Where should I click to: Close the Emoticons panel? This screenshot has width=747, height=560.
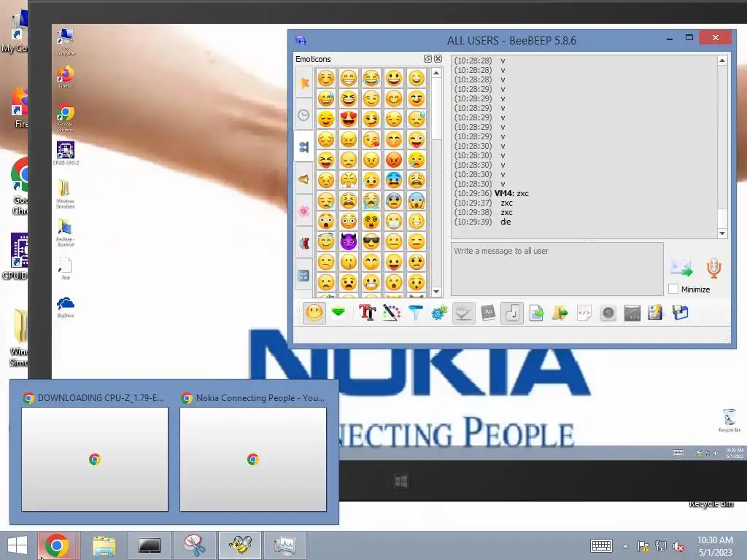point(438,58)
